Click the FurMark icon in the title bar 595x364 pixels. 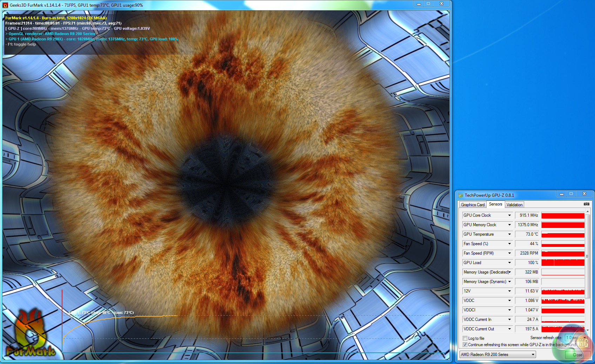(x=5, y=5)
